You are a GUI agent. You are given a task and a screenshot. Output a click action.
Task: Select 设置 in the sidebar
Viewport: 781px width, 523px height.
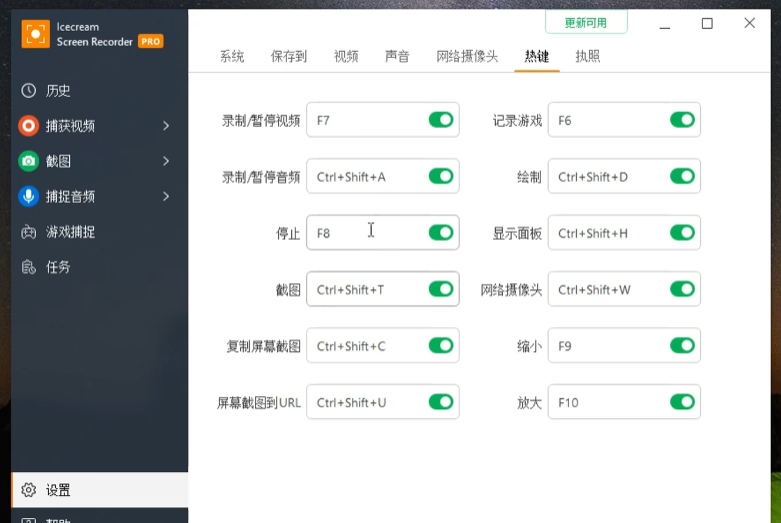click(x=99, y=490)
